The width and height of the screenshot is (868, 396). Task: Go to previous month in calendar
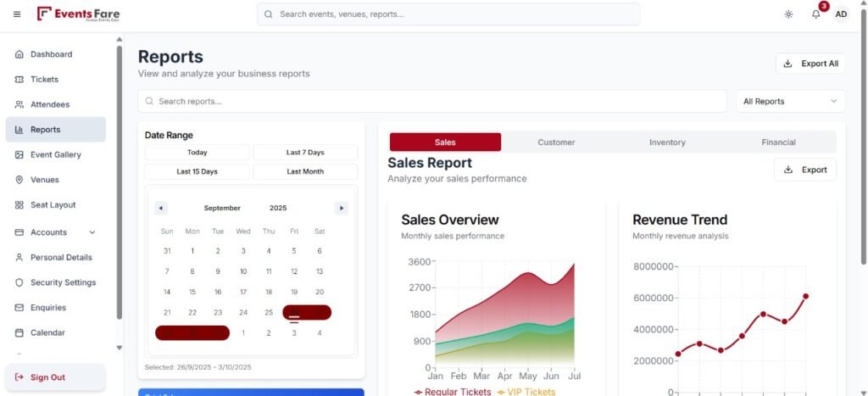(161, 208)
